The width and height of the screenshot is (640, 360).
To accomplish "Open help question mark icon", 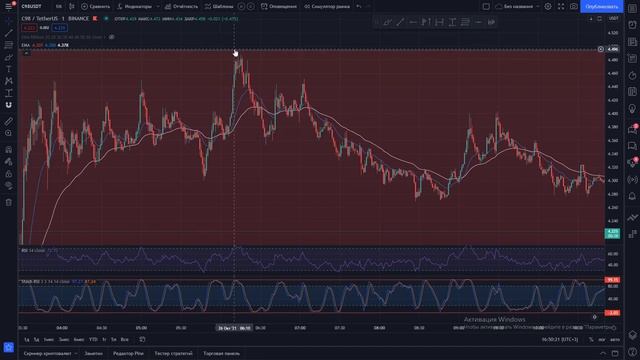I will tap(632, 352).
